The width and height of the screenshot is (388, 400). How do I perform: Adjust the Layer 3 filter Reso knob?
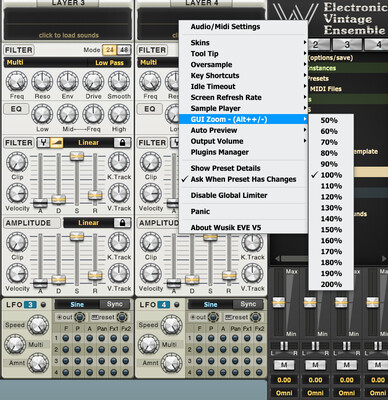42,82
